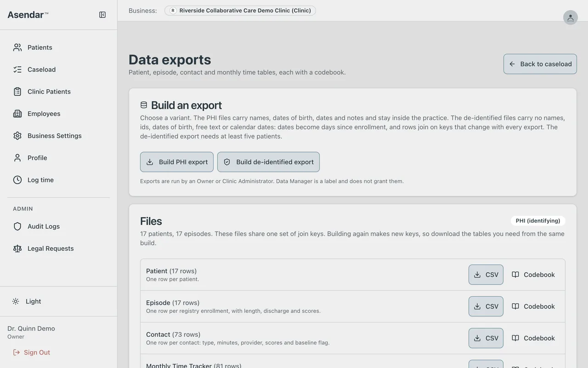Click the Legal Requests scales icon
Viewport: 588px width, 368px height.
tap(17, 248)
